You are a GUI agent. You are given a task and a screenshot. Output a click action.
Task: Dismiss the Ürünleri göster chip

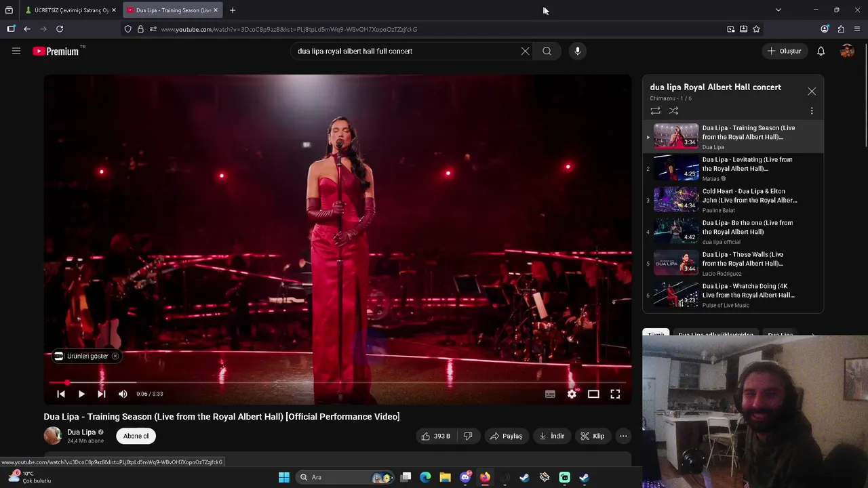coord(115,356)
